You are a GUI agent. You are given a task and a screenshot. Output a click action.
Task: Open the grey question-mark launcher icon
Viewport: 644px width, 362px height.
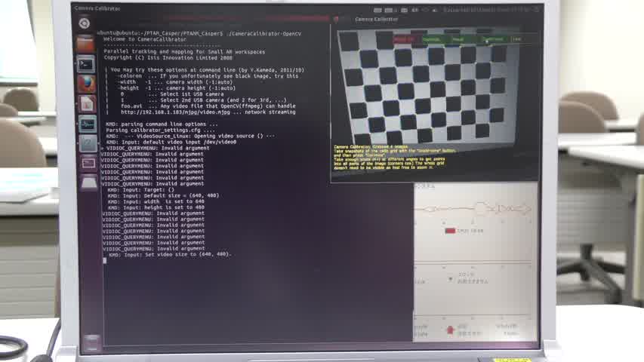[x=88, y=143]
